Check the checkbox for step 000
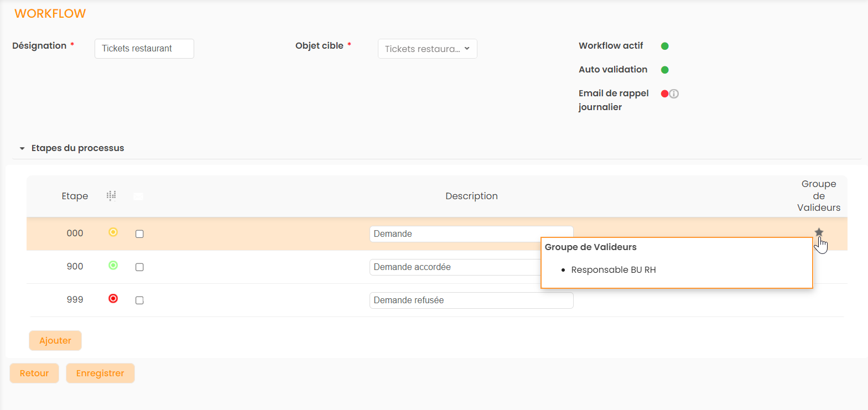Screen dimensions: 868x410 [x=139, y=234]
